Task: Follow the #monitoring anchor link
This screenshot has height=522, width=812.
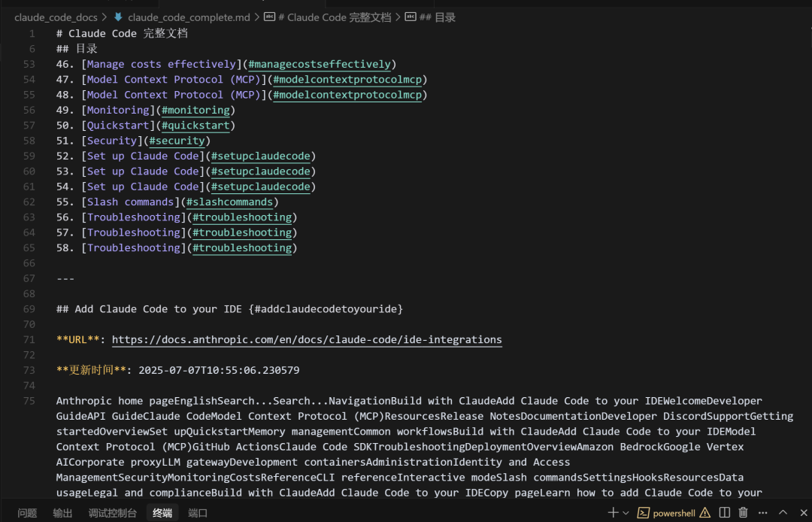Action: [x=195, y=111]
